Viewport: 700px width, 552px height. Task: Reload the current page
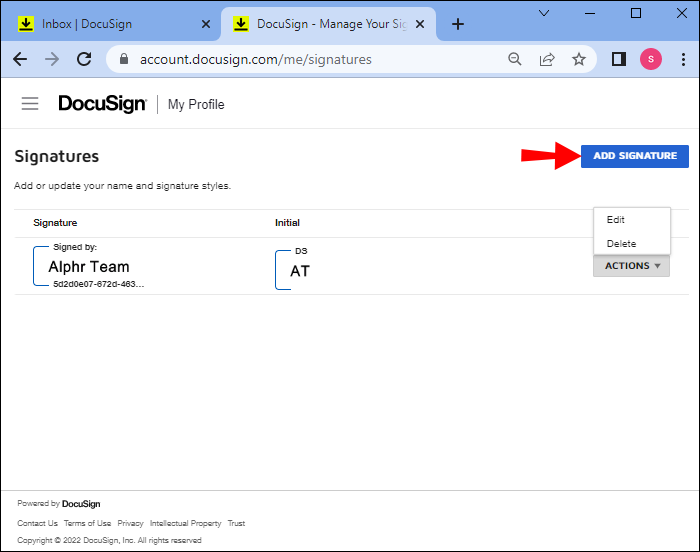84,59
